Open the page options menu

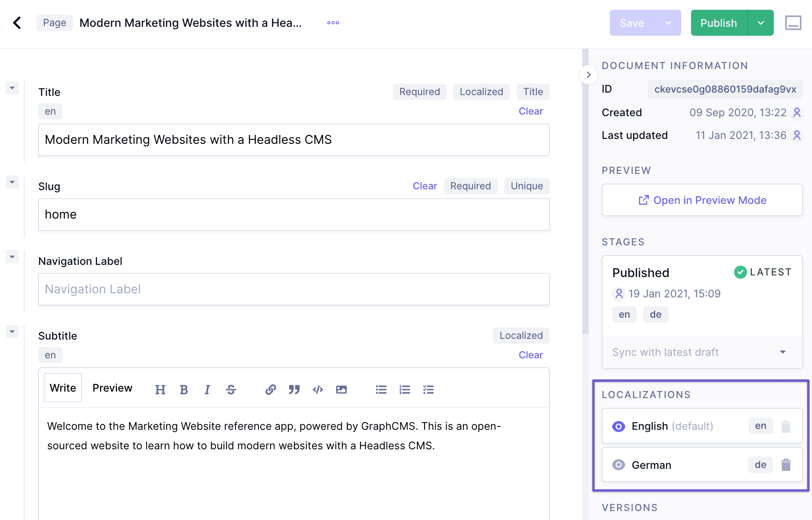[333, 23]
